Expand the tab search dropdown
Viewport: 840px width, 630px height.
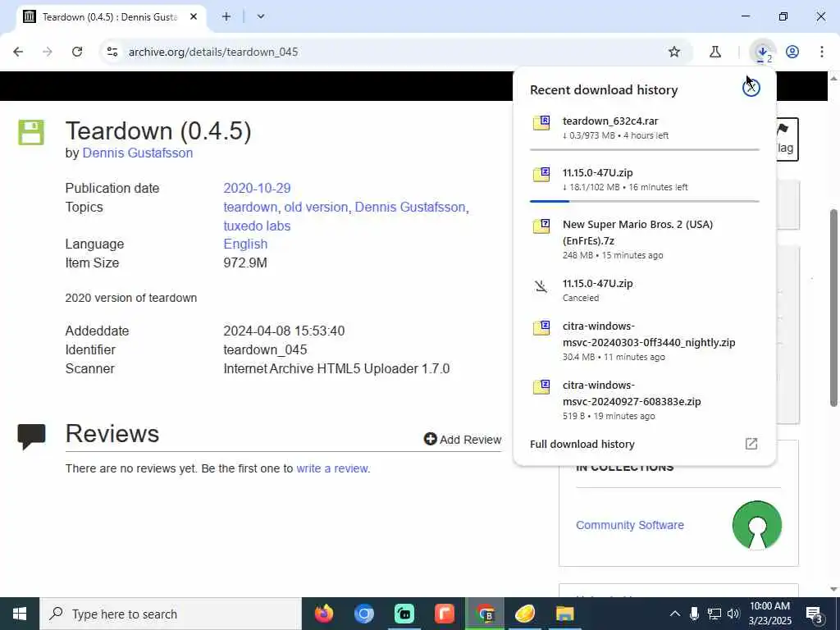click(260, 16)
